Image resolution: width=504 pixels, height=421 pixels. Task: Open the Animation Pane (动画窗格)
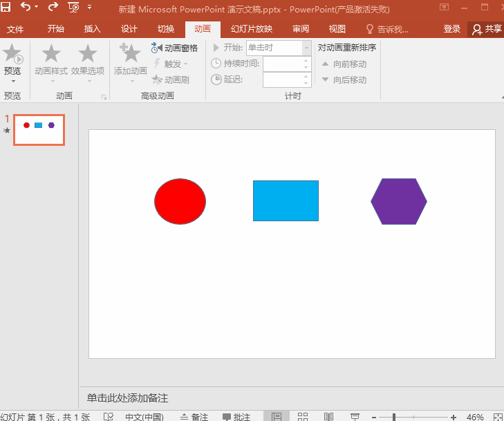175,48
